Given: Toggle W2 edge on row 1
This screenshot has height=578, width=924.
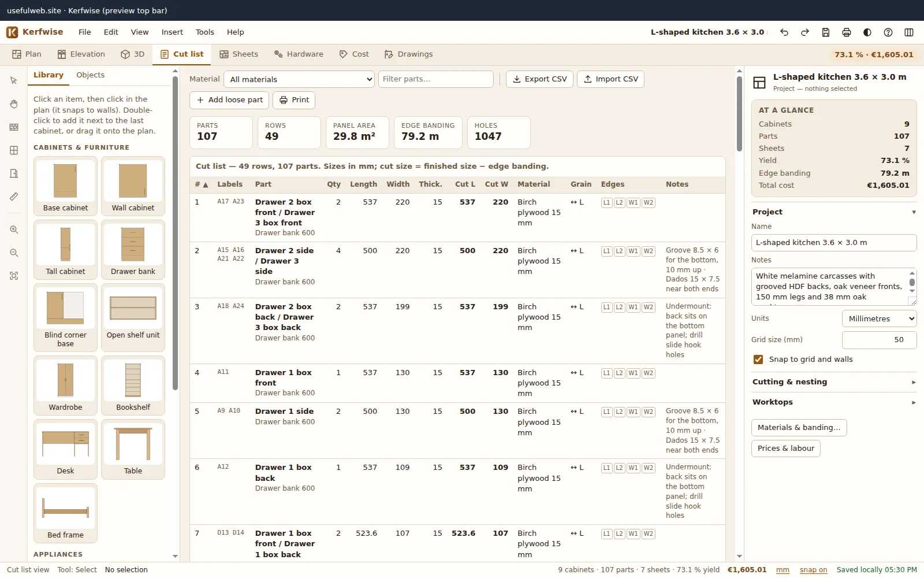Looking at the screenshot, I should pos(649,203).
